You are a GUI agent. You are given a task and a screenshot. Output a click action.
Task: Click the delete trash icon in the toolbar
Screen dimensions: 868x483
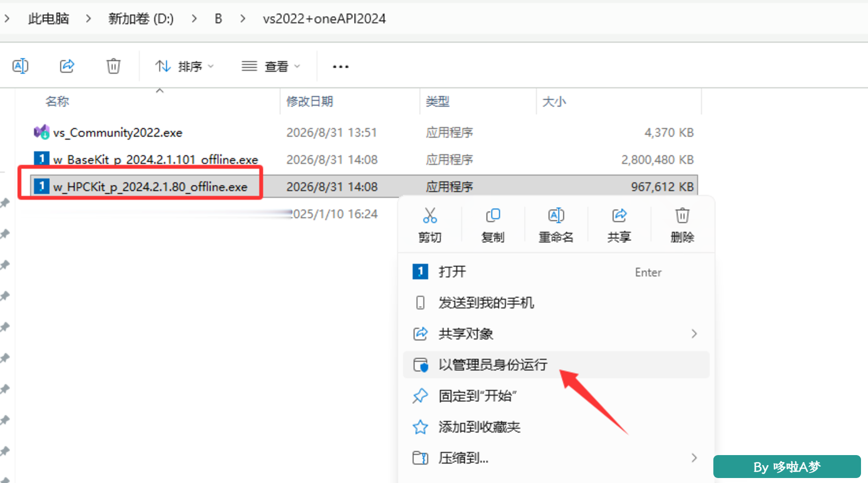click(113, 66)
